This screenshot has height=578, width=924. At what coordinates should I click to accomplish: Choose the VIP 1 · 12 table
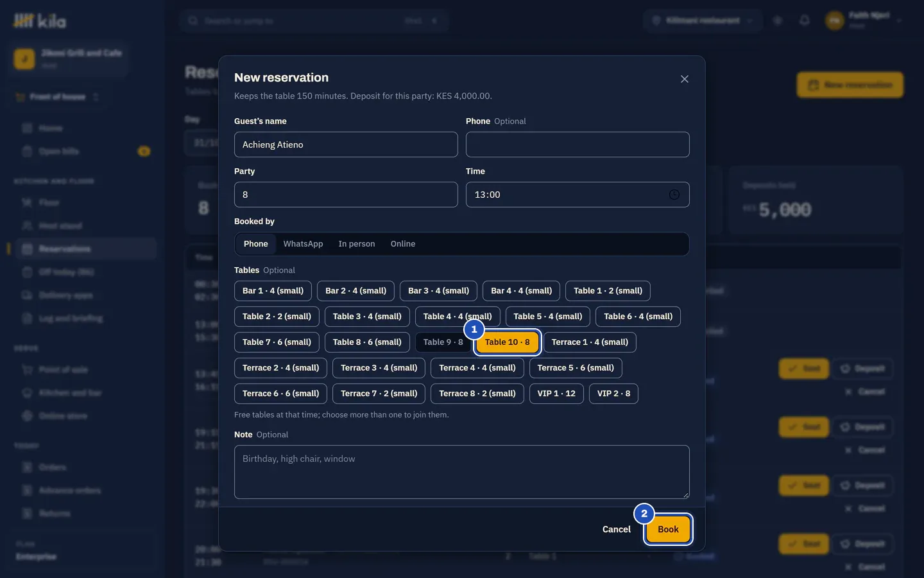[556, 394]
